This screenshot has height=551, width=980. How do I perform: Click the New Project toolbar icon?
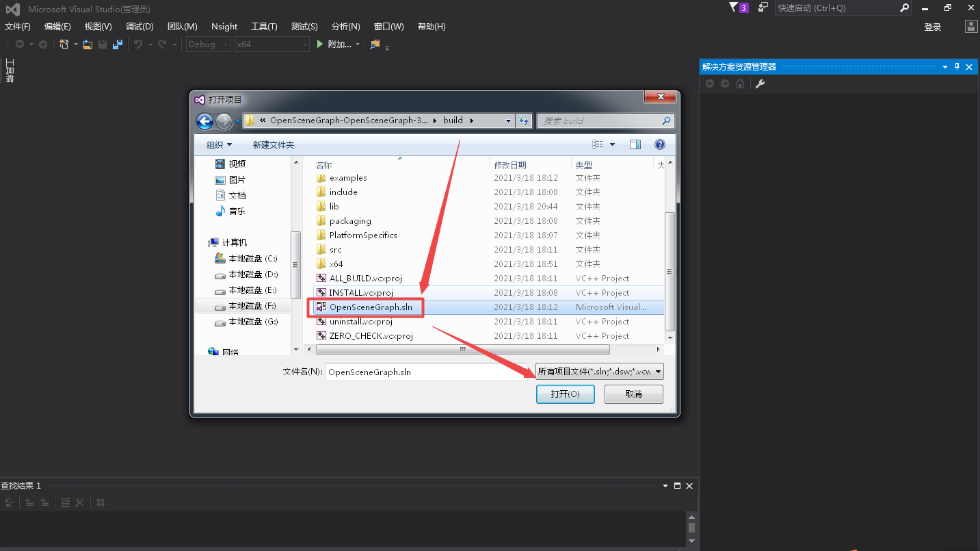click(x=64, y=44)
